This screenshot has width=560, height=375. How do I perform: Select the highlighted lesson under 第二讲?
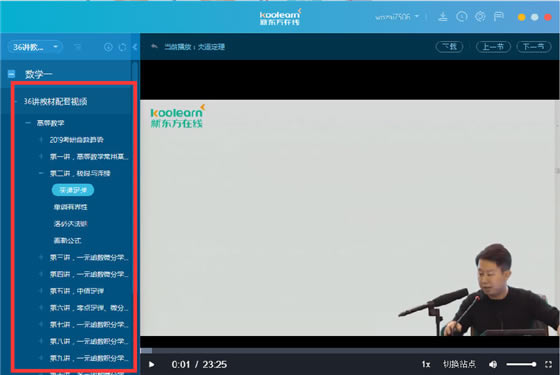tap(73, 190)
